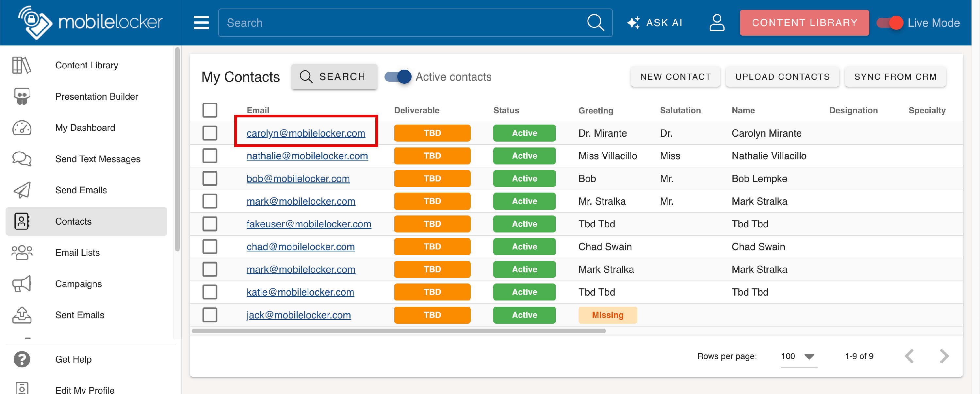Open the bob@mobilelocker.com link
980x394 pixels.
pyautogui.click(x=298, y=179)
